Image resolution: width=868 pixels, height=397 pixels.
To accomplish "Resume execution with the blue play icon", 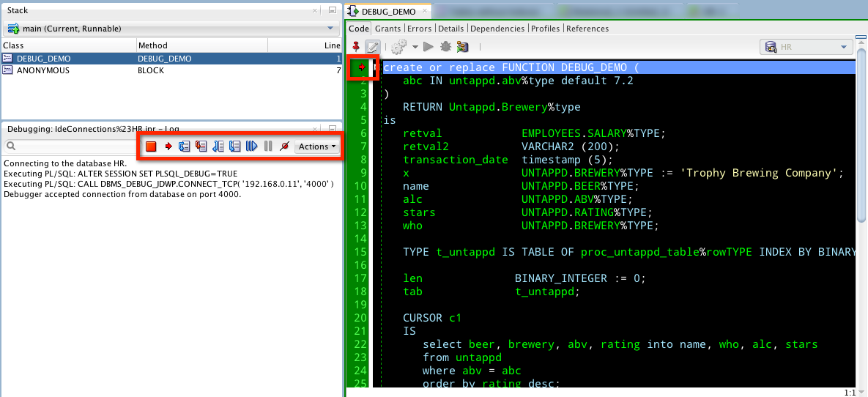I will pyautogui.click(x=252, y=146).
